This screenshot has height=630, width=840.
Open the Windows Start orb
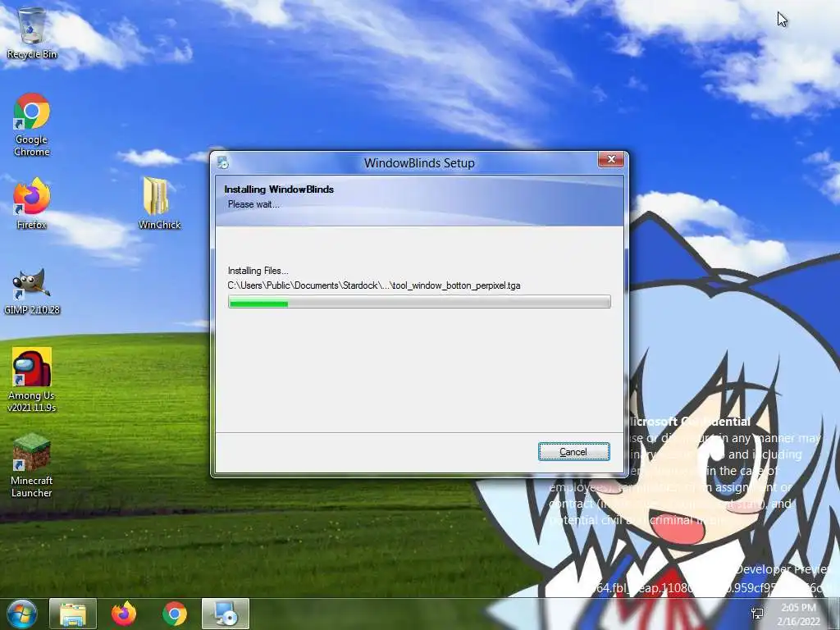pyautogui.click(x=22, y=614)
